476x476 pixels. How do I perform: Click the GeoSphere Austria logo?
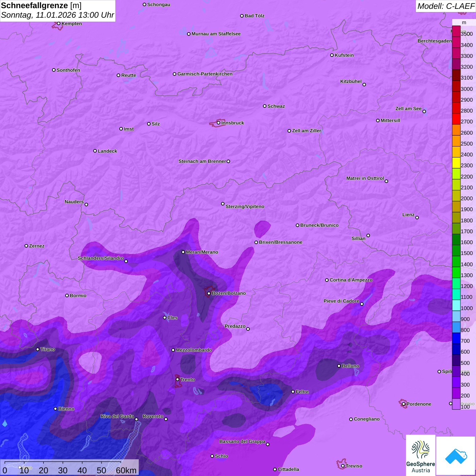(421, 455)
